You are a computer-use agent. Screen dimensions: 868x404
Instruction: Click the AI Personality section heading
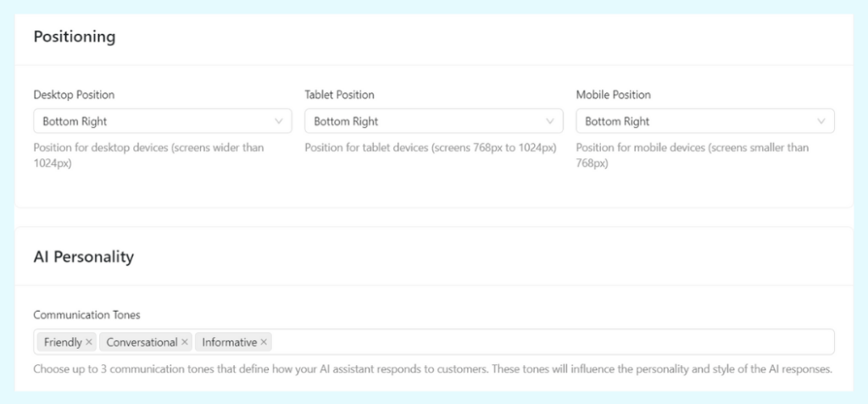coord(83,257)
